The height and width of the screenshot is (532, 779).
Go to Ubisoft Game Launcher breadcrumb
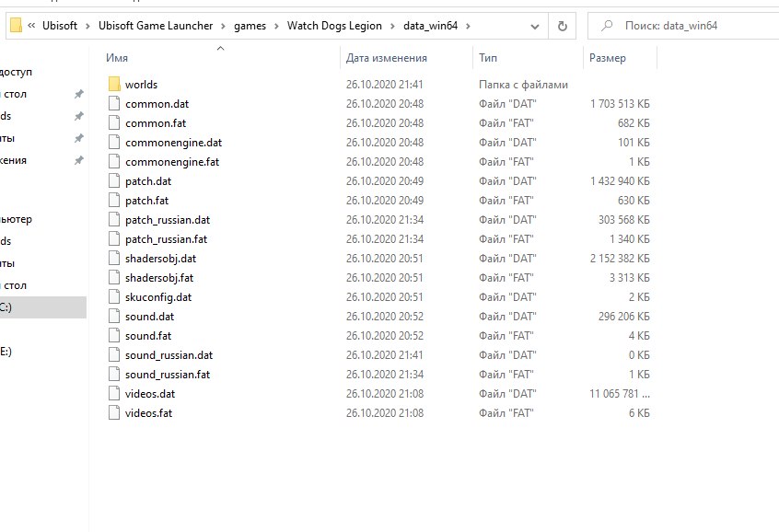pos(156,26)
